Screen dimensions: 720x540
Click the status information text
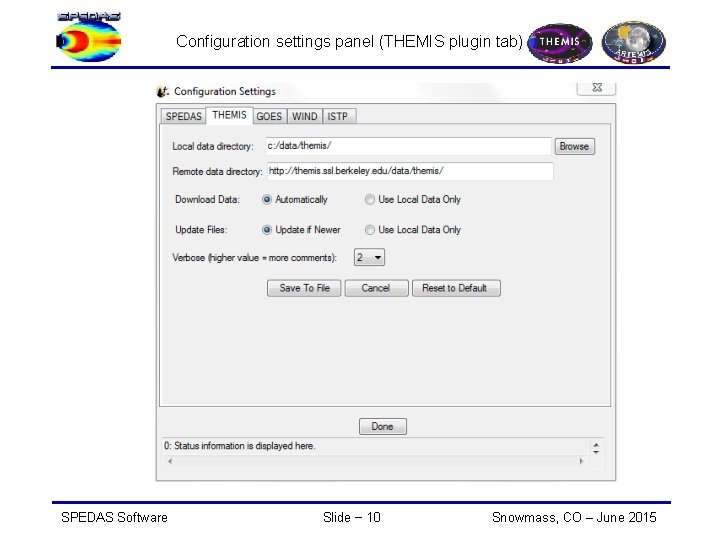[x=240, y=446]
